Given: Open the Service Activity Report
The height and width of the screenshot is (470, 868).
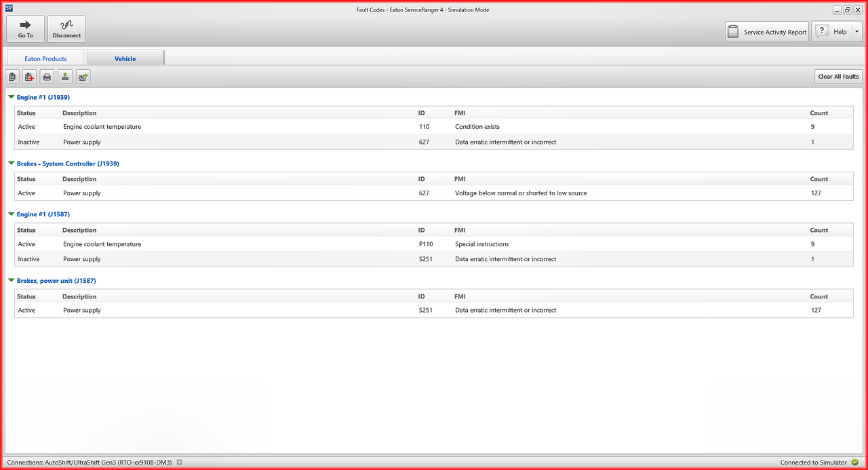Looking at the screenshot, I should 767,32.
